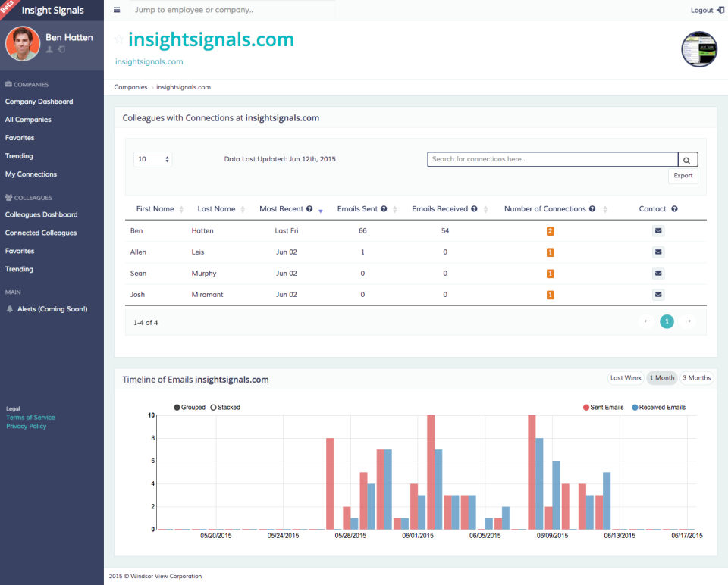Open the Number of Connections help tooltip
This screenshot has width=728, height=585.
pos(591,208)
